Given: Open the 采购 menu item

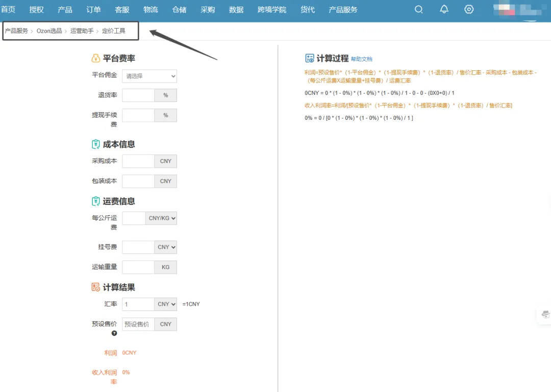Looking at the screenshot, I should tap(208, 10).
